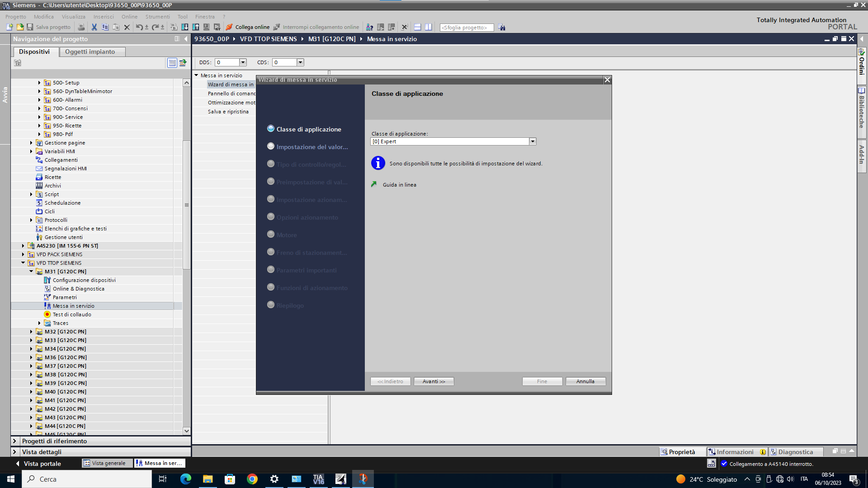The image size is (868, 488).
Task: Select Impostazione del valor... wizard step
Action: coord(307,147)
